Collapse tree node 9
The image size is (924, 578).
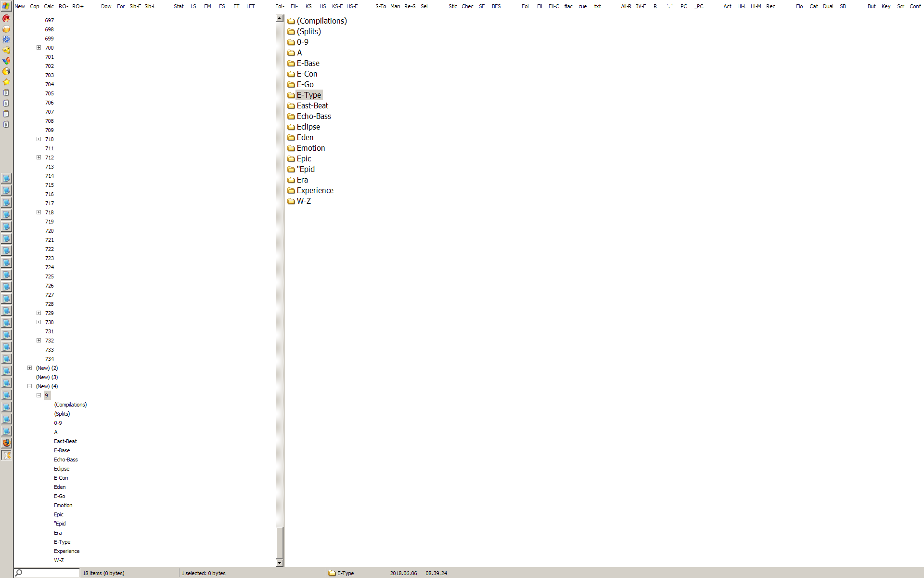click(x=39, y=395)
